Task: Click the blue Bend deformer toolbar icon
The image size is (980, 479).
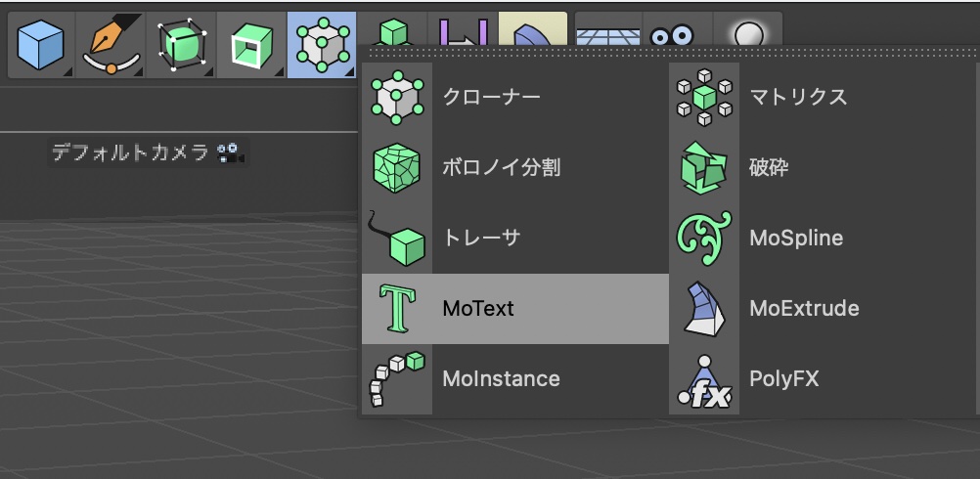Action: coord(532,31)
